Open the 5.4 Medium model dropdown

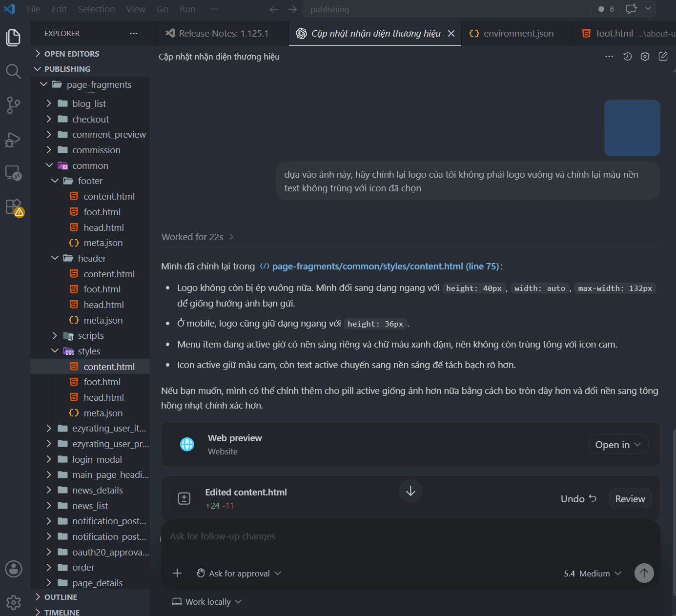pyautogui.click(x=593, y=574)
